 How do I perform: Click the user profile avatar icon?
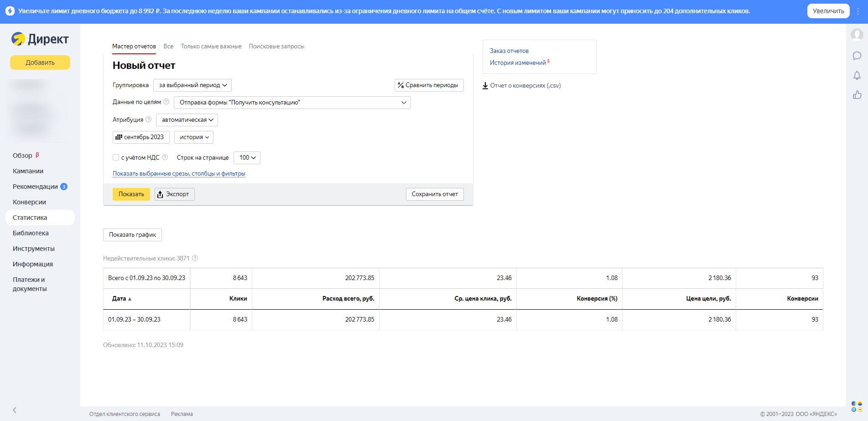coord(857,34)
